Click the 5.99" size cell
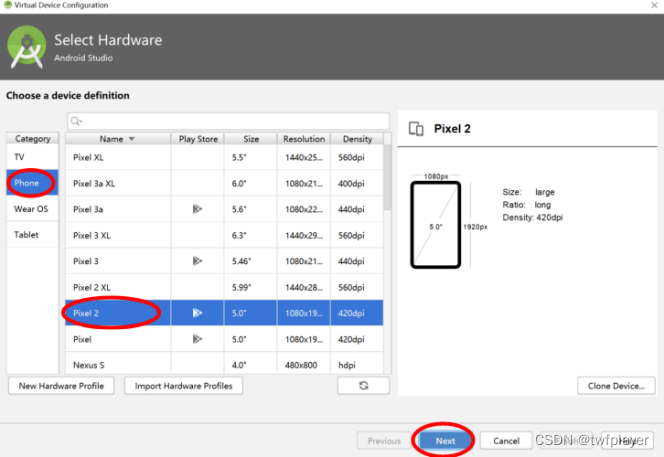The width and height of the screenshot is (664, 457). pyautogui.click(x=251, y=287)
